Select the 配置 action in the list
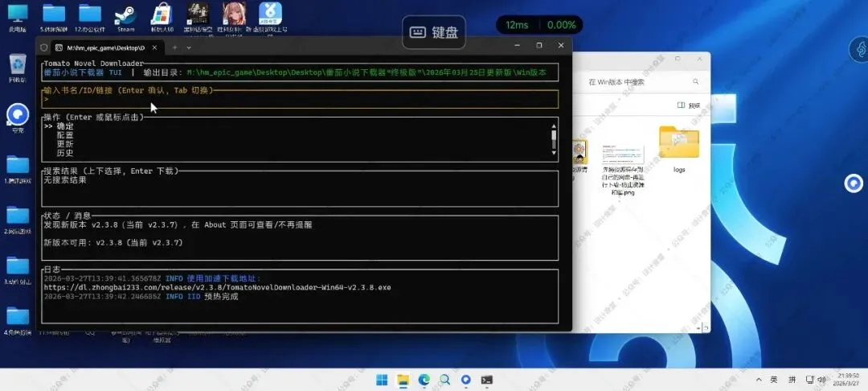The height and width of the screenshot is (391, 868). [65, 135]
